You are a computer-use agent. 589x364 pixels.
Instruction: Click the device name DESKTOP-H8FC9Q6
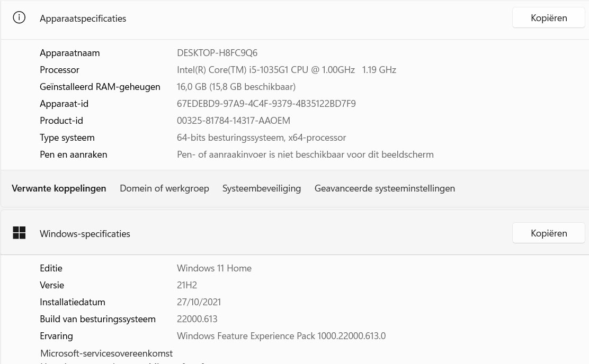click(x=217, y=53)
